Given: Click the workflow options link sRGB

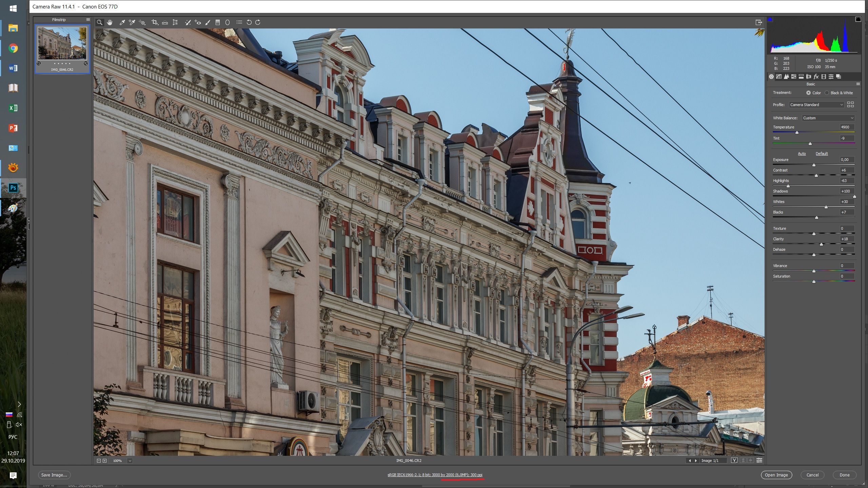Looking at the screenshot, I should (435, 475).
